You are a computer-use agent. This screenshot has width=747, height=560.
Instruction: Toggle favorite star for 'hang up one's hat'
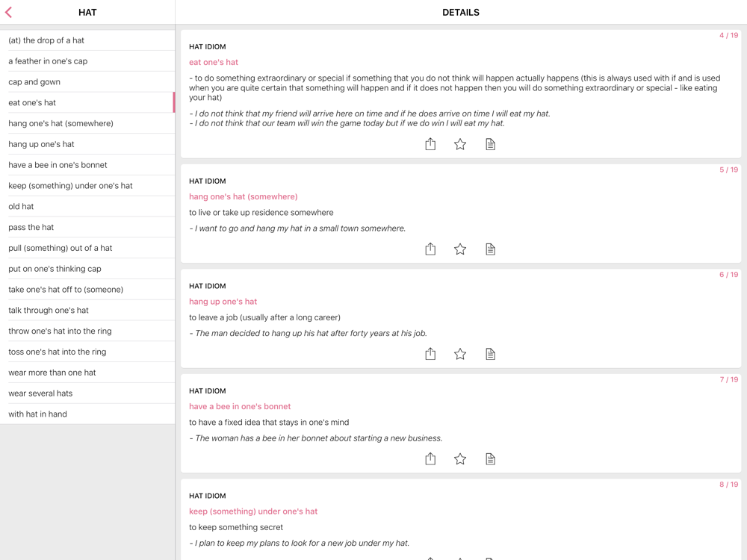click(460, 354)
